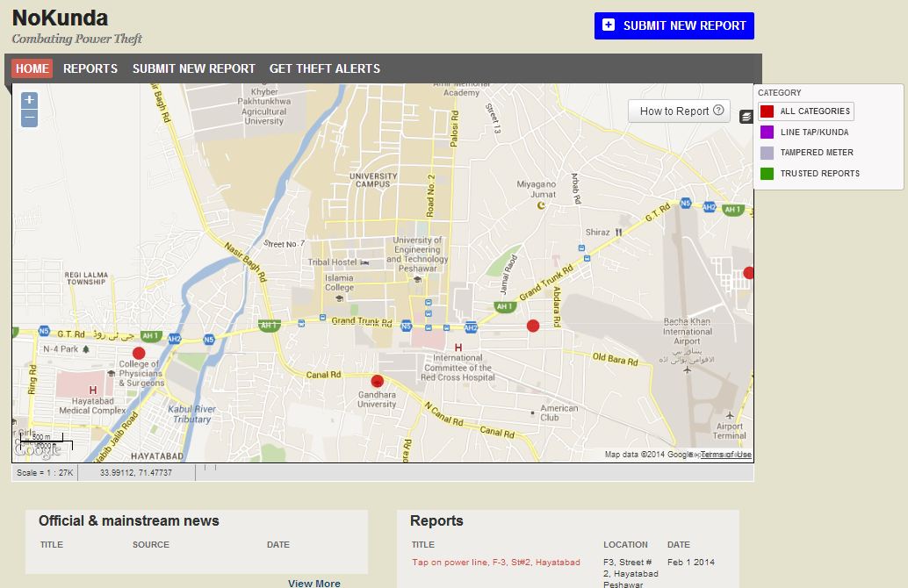Viewport: 908px width, 588px height.
Task: Click the N-4 Park tree icon
Action: pos(86,349)
